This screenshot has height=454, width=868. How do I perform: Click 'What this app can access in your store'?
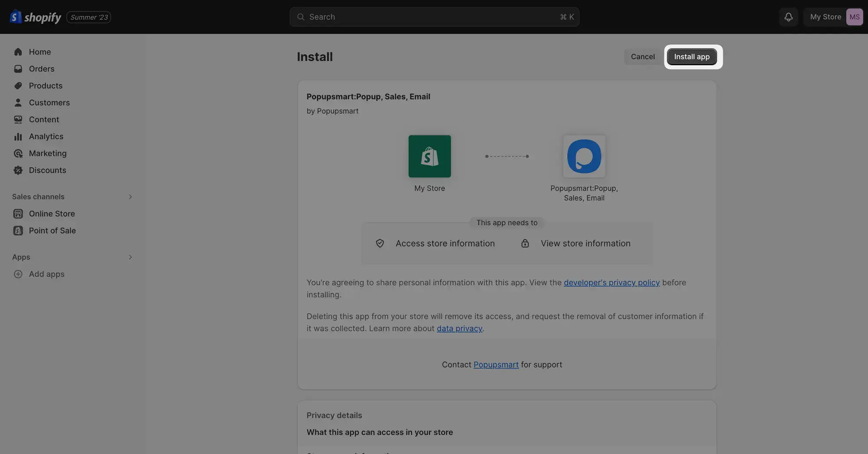[379, 432]
